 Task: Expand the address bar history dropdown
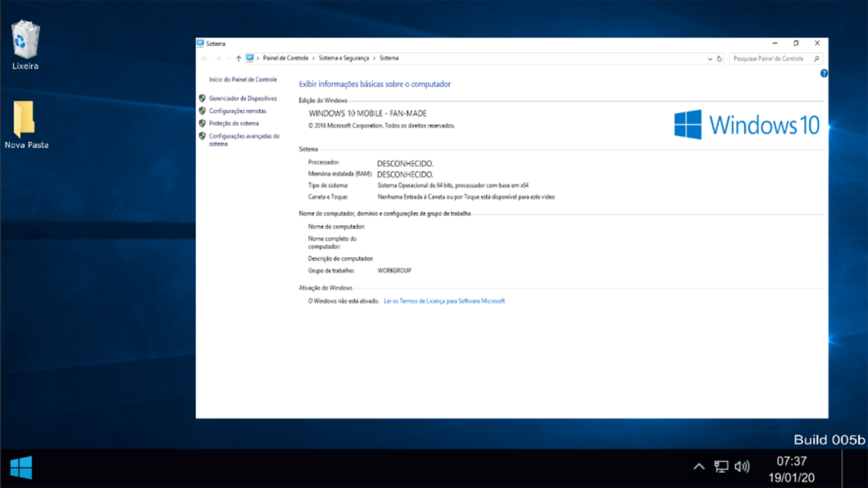(710, 59)
